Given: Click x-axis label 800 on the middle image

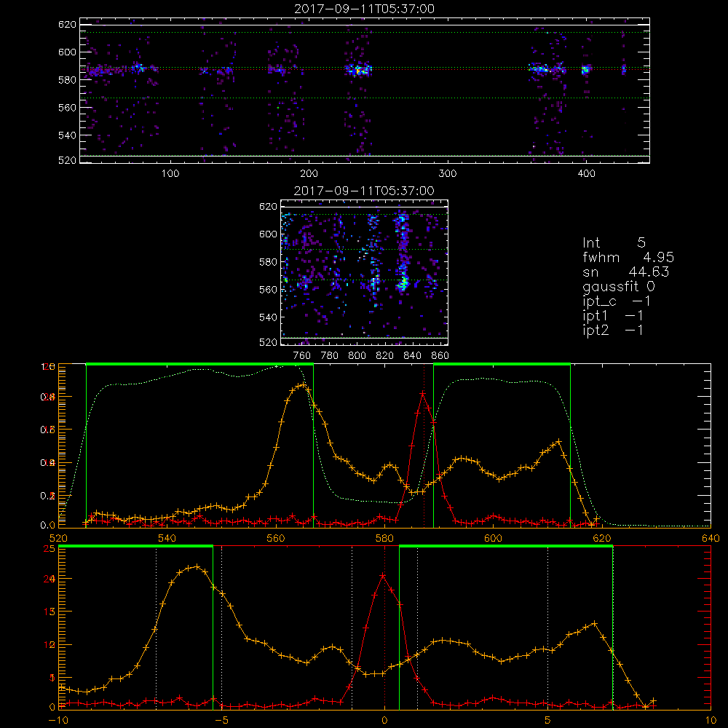Looking at the screenshot, I should click(x=357, y=356).
